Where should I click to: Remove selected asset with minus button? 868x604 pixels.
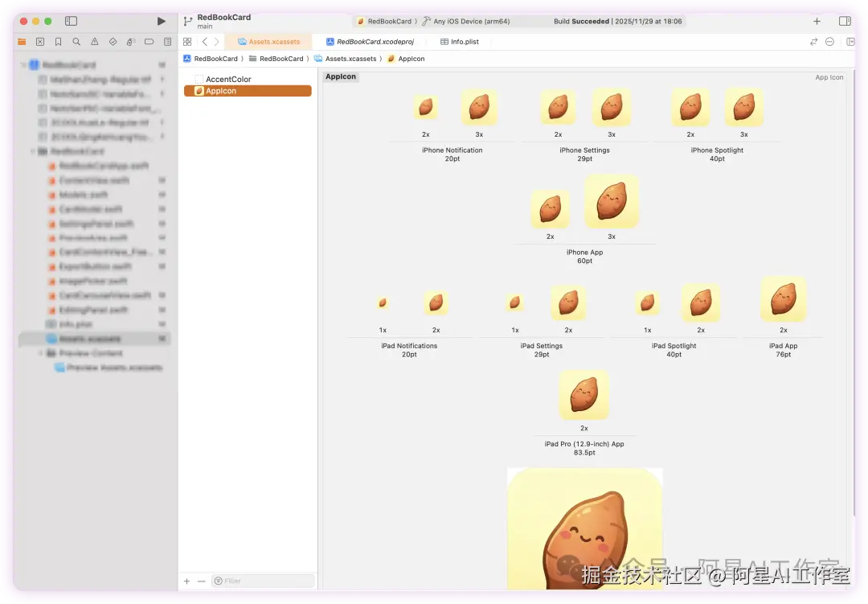click(202, 581)
